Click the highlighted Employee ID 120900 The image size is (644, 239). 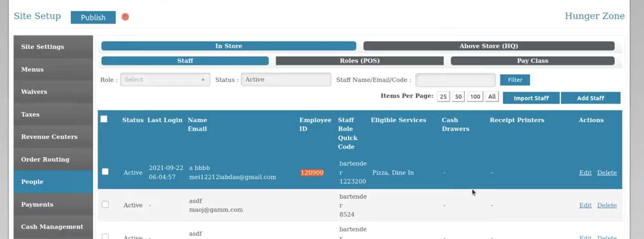coord(312,173)
